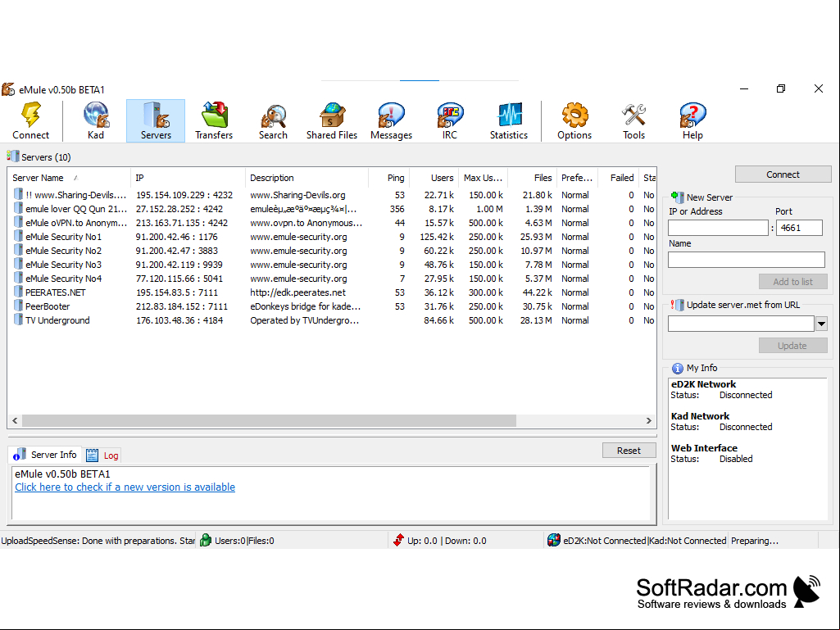Sort by Users column header
The image size is (840, 630).
point(434,178)
